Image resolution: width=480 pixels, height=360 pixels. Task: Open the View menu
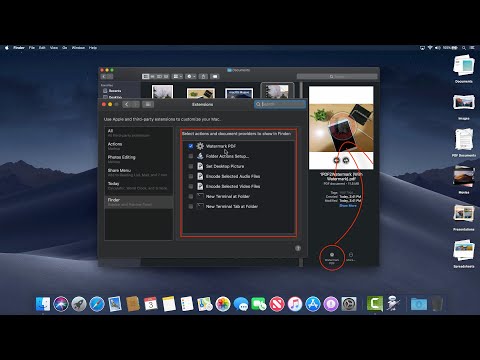pyautogui.click(x=54, y=48)
